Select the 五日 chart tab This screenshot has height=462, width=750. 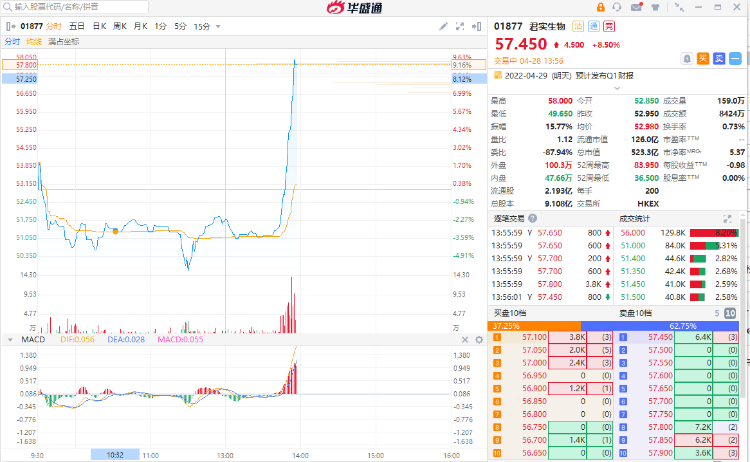[77, 25]
